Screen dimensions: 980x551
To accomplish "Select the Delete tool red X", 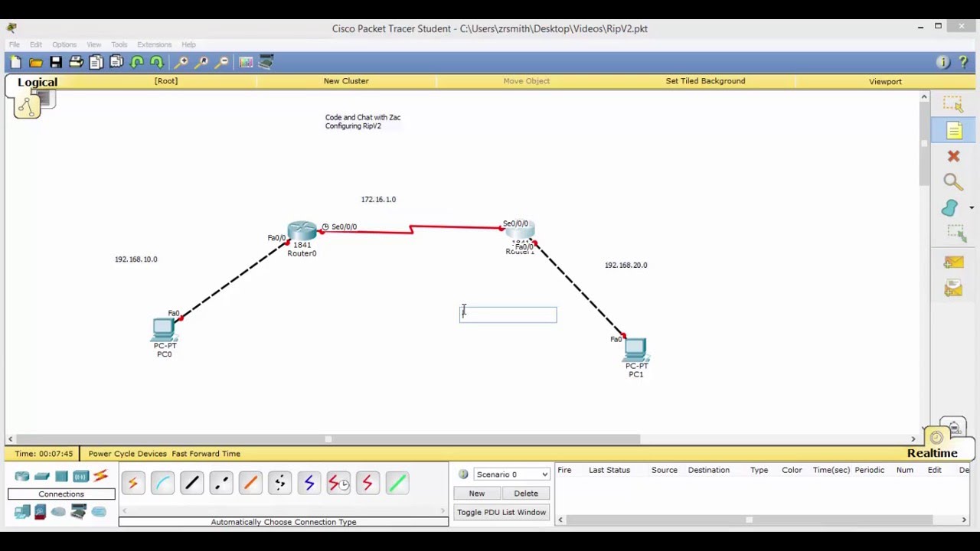I will pos(953,156).
